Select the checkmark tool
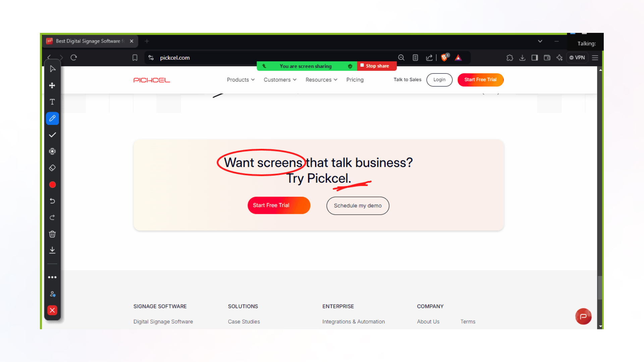This screenshot has height=362, width=644. [x=52, y=135]
